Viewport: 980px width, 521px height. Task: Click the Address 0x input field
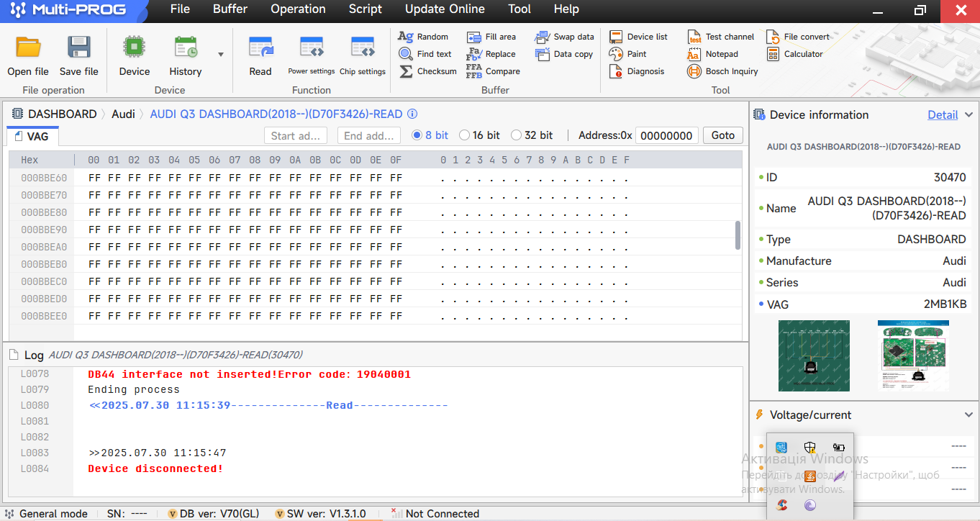coord(667,135)
